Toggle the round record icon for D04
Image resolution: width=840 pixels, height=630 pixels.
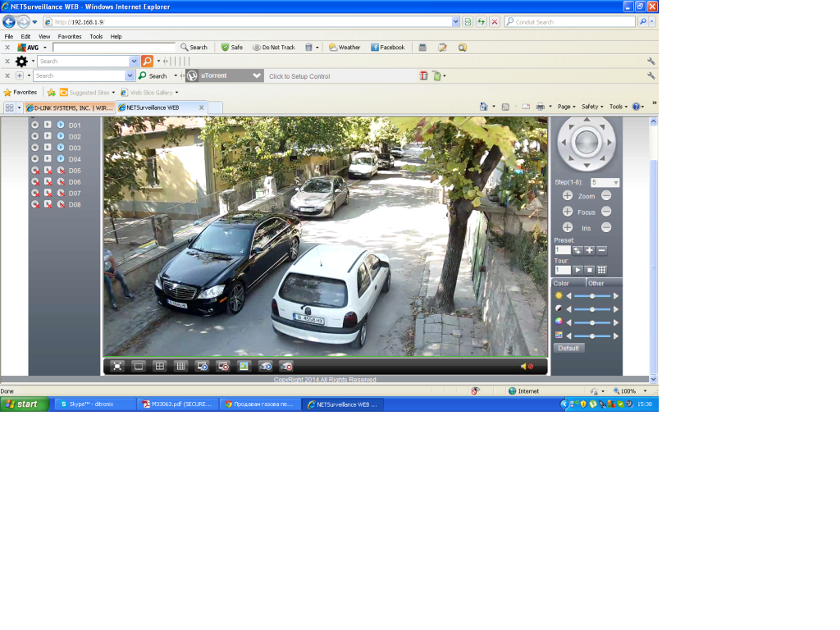pos(34,158)
